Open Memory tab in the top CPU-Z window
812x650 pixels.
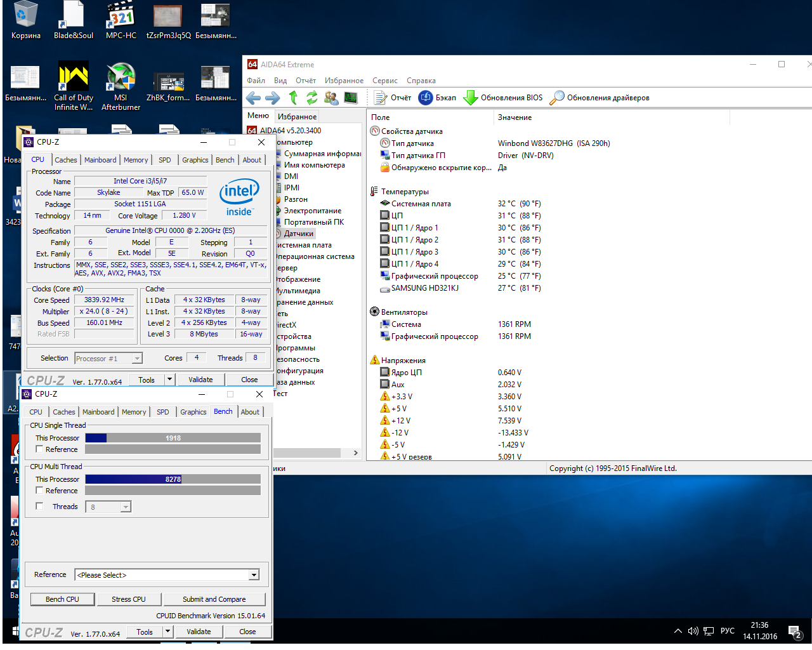136,160
